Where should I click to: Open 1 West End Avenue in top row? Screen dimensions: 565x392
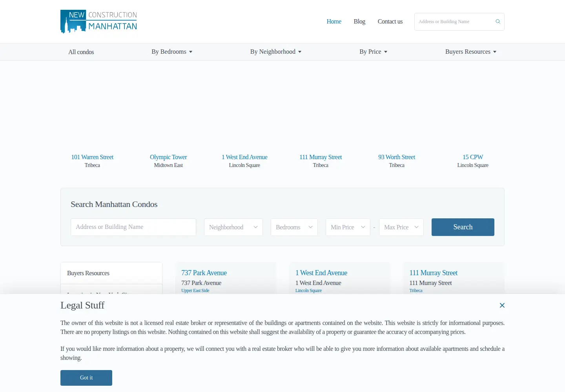(244, 157)
